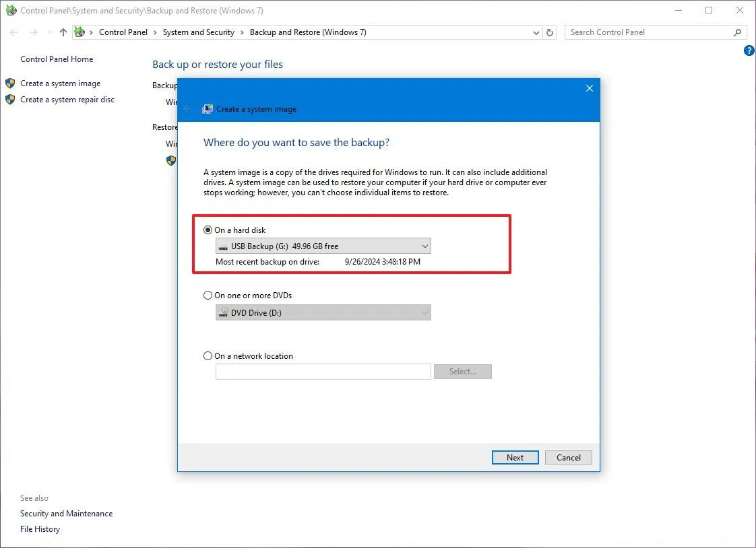Select the On a network location option
This screenshot has height=548, width=756.
tap(208, 355)
